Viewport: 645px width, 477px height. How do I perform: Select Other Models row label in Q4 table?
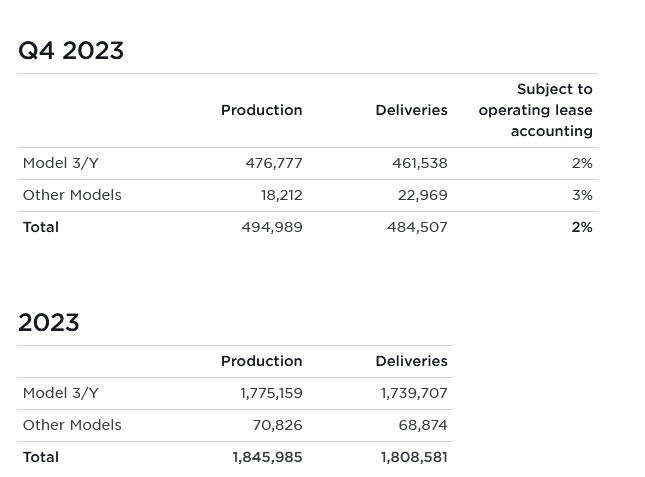pos(72,195)
